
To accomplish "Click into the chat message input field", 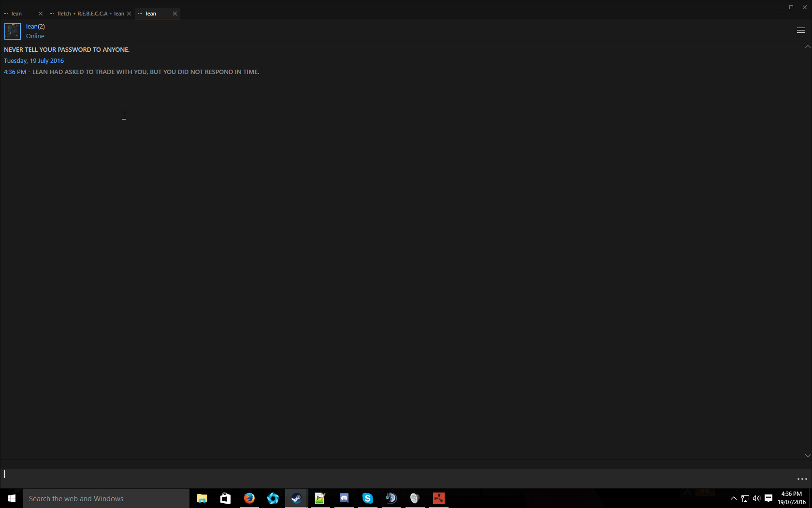I will pyautogui.click(x=387, y=474).
